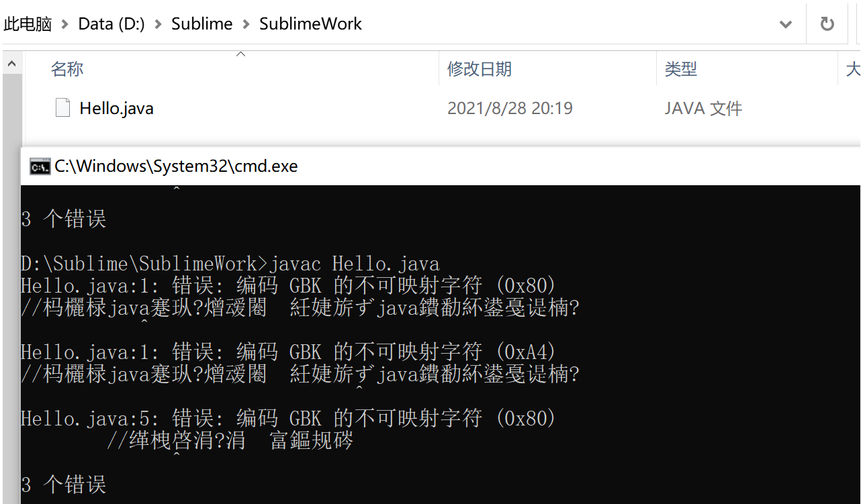The image size is (861, 504).
Task: Click Sublime breadcrumb segment
Action: coord(201,24)
